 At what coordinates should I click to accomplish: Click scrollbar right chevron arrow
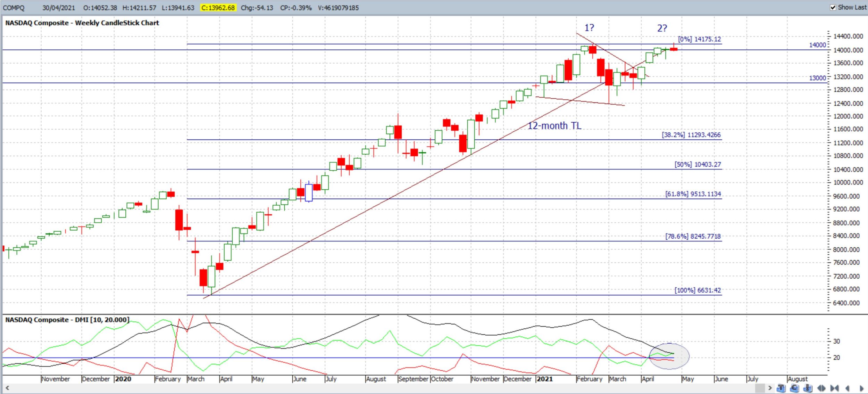pyautogui.click(x=770, y=388)
